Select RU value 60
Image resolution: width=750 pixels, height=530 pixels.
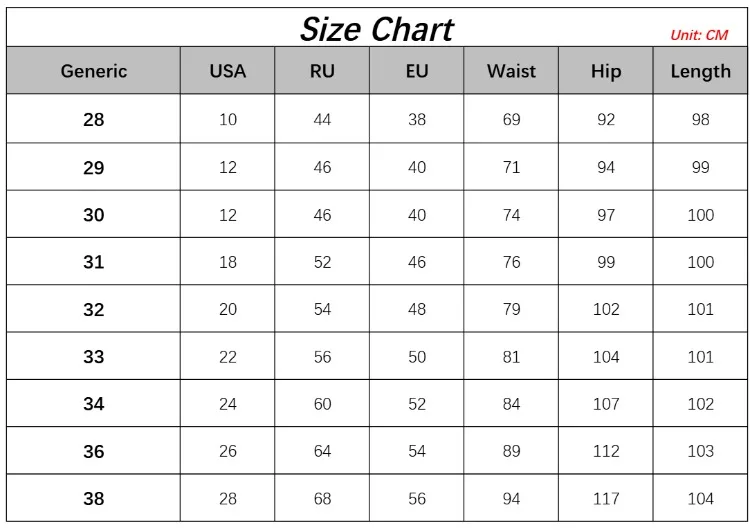[322, 404]
